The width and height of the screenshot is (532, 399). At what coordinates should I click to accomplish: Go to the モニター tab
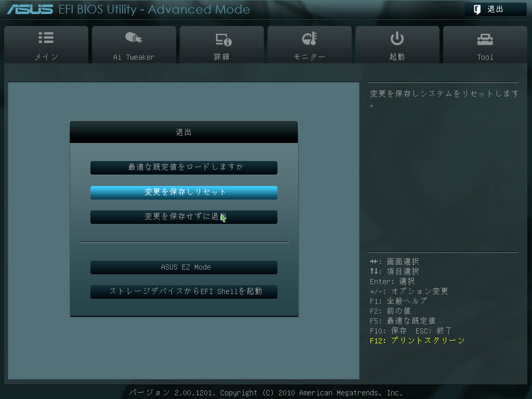[x=310, y=45]
